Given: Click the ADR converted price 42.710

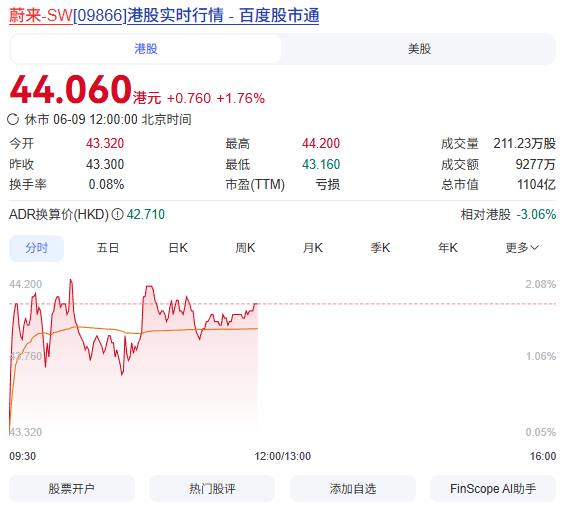Looking at the screenshot, I should pos(146,215).
